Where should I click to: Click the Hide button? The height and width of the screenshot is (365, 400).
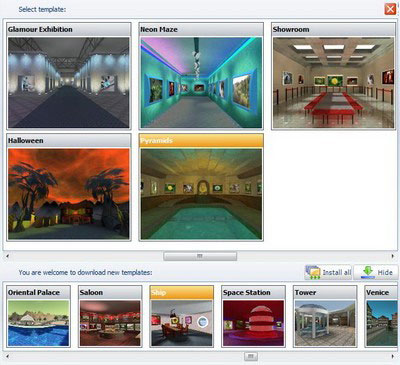pyautogui.click(x=376, y=272)
